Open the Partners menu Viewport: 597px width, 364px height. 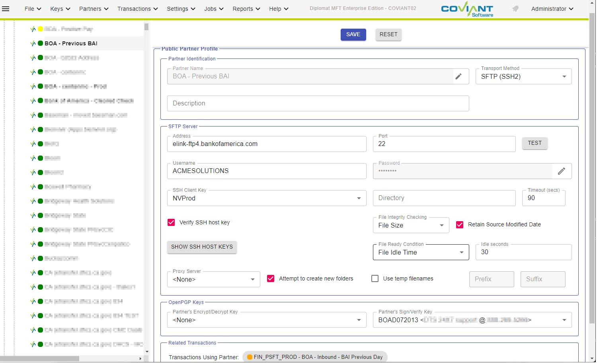pyautogui.click(x=94, y=9)
